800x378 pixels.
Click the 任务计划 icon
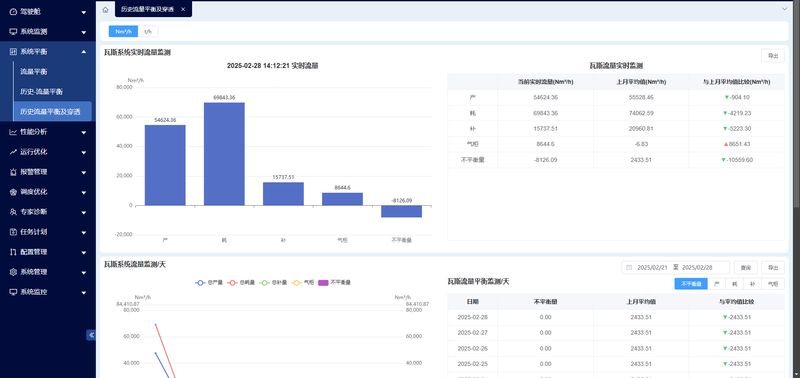(x=13, y=232)
